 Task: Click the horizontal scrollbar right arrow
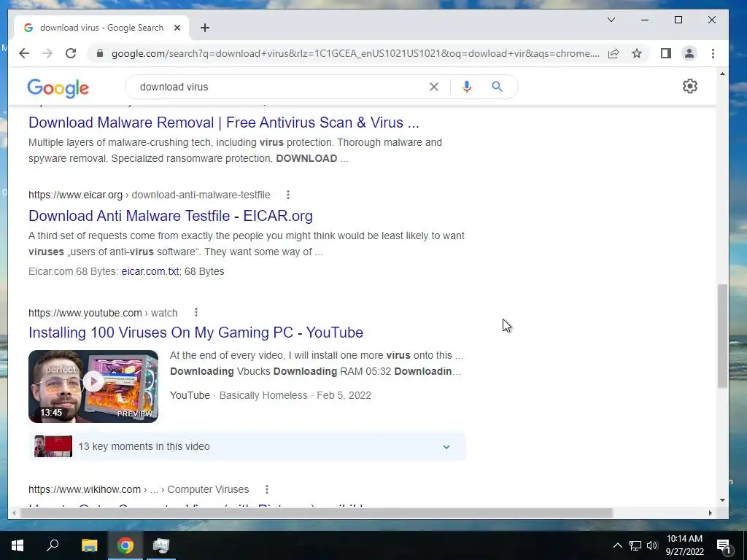coord(711,513)
